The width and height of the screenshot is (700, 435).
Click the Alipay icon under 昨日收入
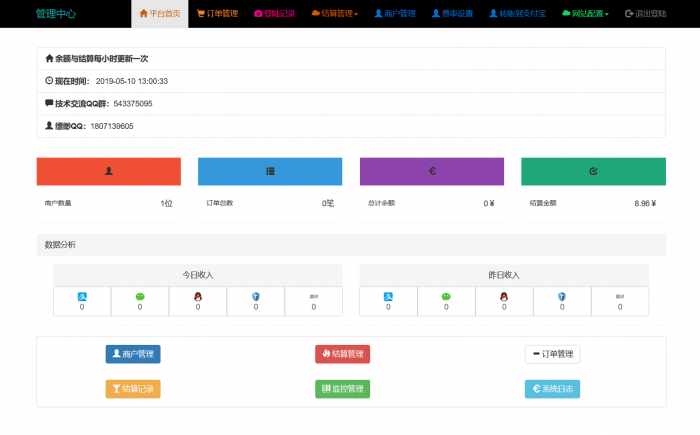tap(388, 296)
